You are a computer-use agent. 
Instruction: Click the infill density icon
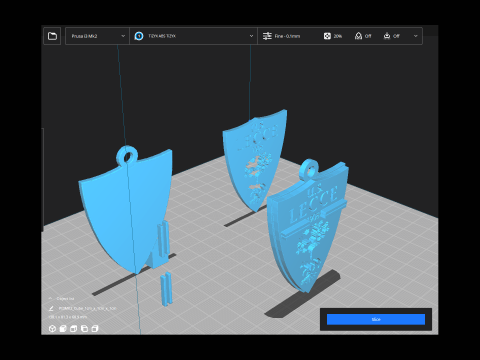tap(327, 36)
